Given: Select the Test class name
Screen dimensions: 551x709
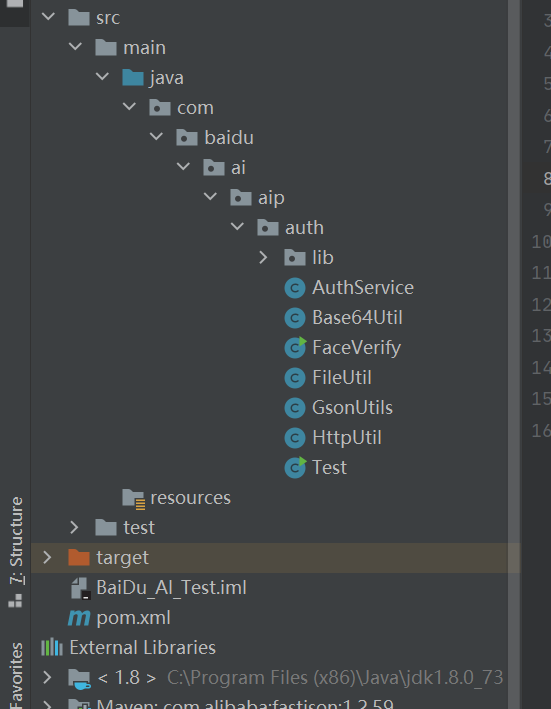Looking at the screenshot, I should pyautogui.click(x=329, y=468).
